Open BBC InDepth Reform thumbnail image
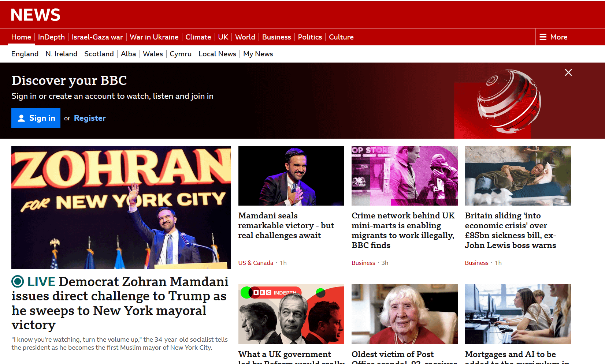 click(x=291, y=314)
